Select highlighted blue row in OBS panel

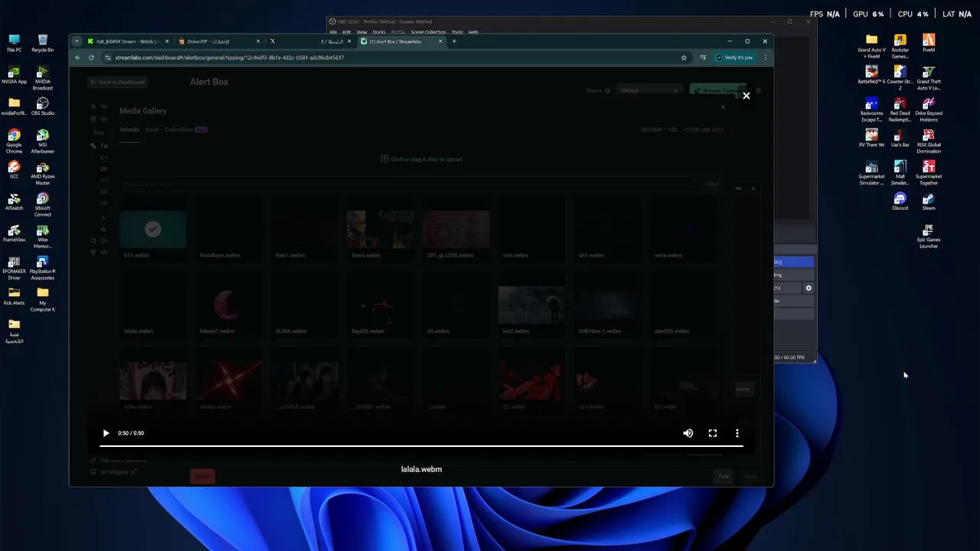[x=794, y=262]
